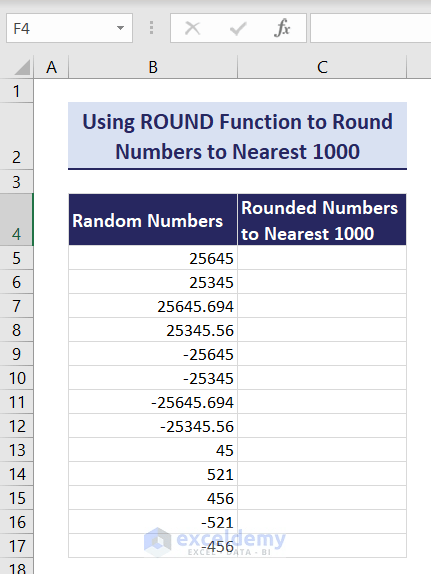Click the Insert Function fx icon

tap(282, 28)
